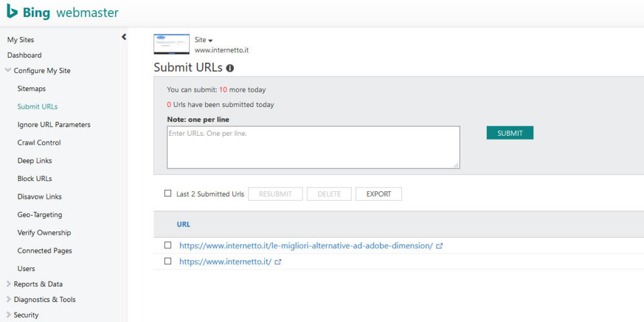Go to Crawl Control page

(39, 143)
